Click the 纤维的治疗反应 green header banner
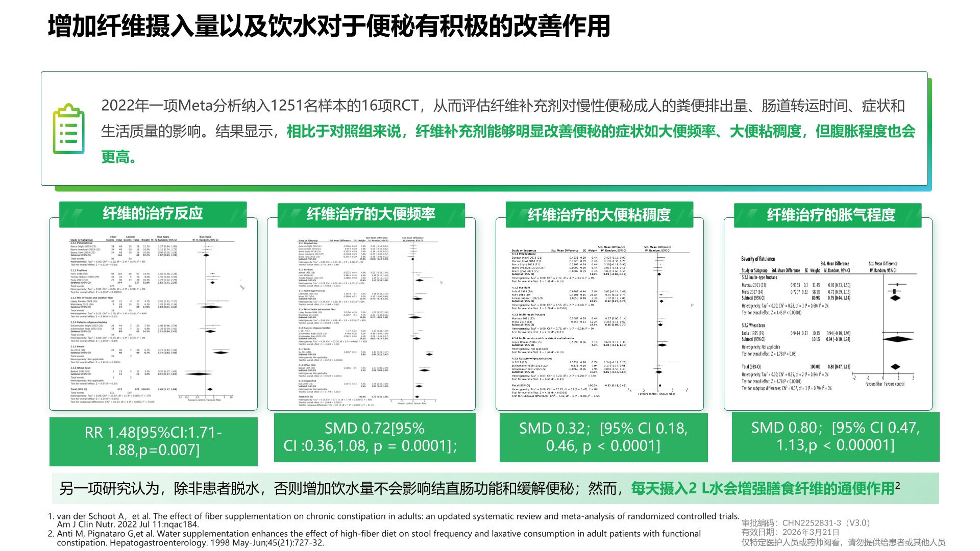This screenshot has width=980, height=551. pyautogui.click(x=153, y=214)
